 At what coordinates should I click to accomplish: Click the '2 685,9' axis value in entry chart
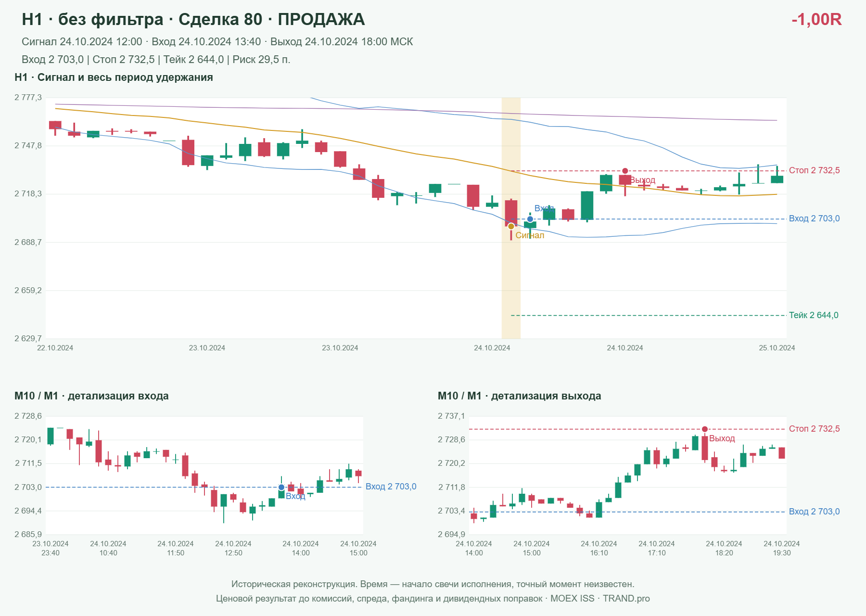tap(28, 534)
